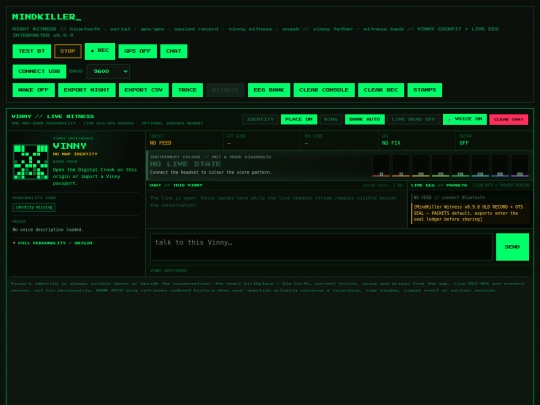The height and width of the screenshot is (405, 540).
Task: Toggle BANK AUTO
Action: click(x=365, y=119)
